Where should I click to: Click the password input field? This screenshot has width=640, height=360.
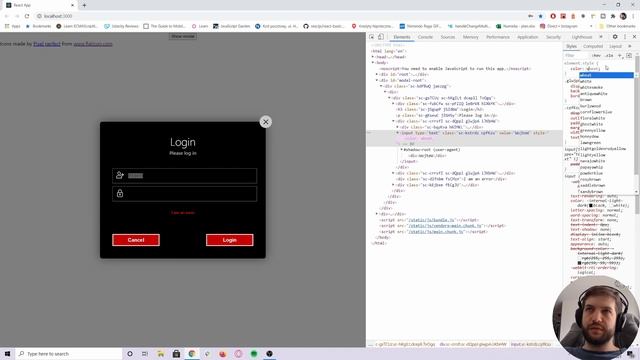(x=184, y=193)
